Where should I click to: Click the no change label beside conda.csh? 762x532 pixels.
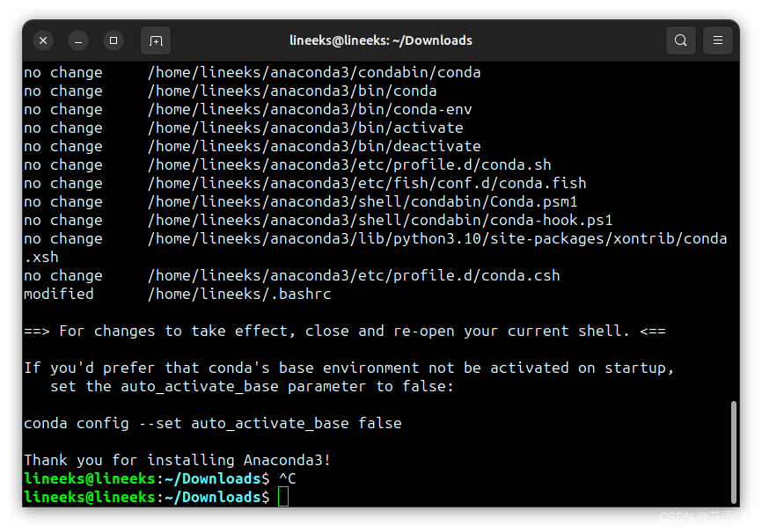pos(63,275)
